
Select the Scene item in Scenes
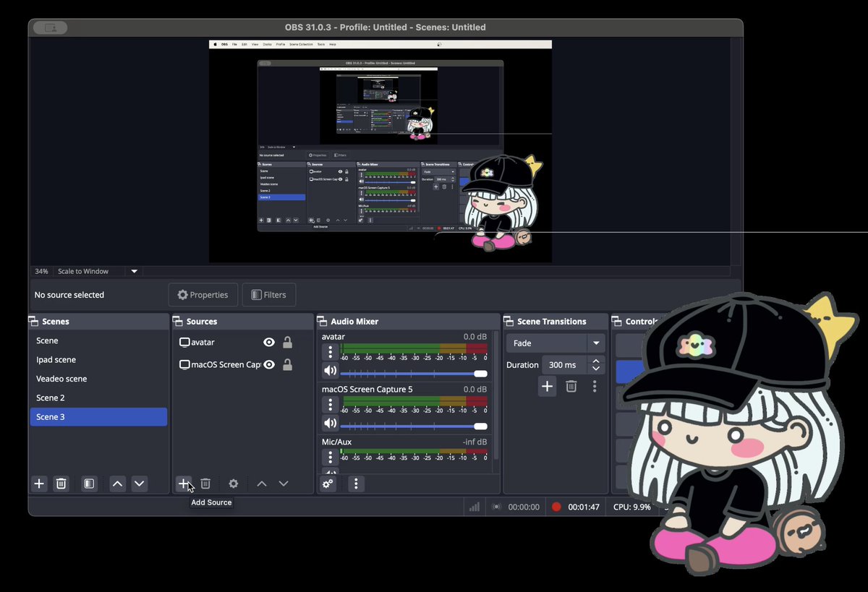(98, 340)
